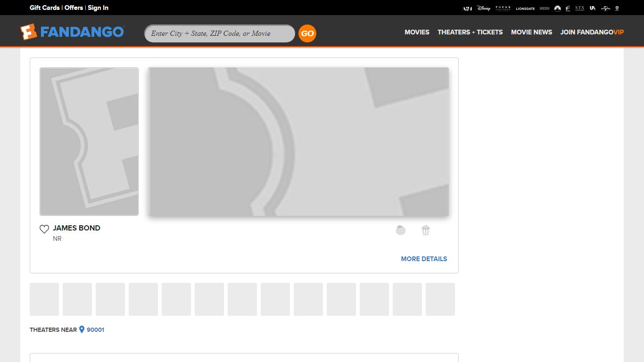Click the James Bond poster placeholder
The width and height of the screenshot is (644, 362).
coord(89,141)
